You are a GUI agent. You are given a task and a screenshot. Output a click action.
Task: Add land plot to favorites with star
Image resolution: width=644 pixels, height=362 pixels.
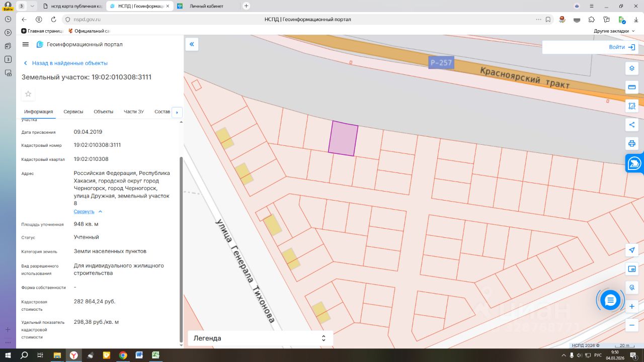(28, 94)
